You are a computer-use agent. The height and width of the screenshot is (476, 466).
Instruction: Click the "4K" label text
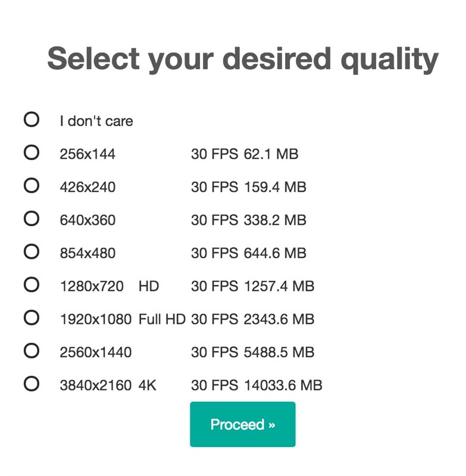tap(147, 386)
